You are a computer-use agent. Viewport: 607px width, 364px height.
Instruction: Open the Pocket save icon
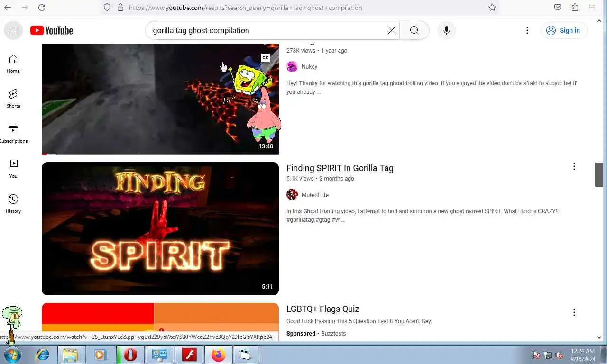coord(558,8)
